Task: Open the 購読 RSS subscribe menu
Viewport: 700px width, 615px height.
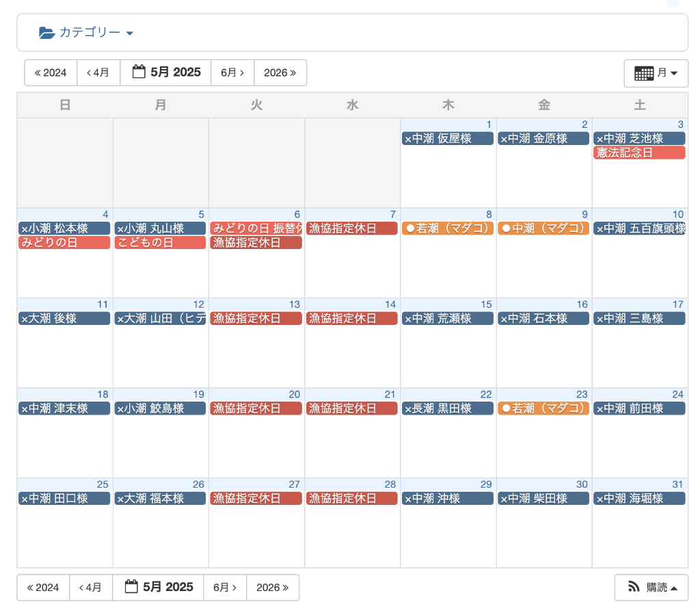Action: point(651,587)
